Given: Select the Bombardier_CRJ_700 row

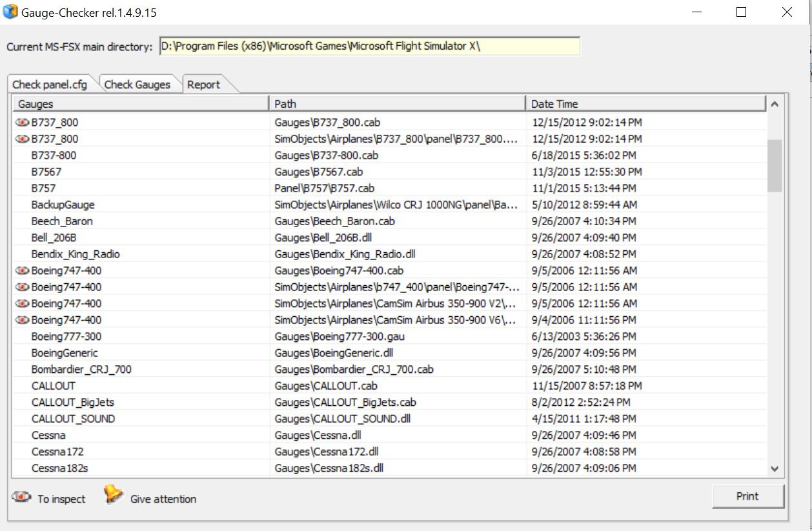Looking at the screenshot, I should click(390, 370).
